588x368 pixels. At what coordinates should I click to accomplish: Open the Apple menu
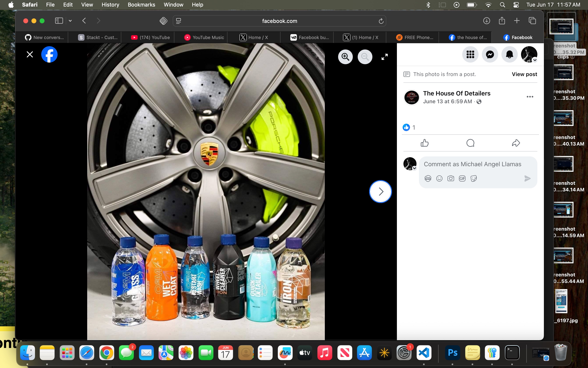click(x=11, y=5)
